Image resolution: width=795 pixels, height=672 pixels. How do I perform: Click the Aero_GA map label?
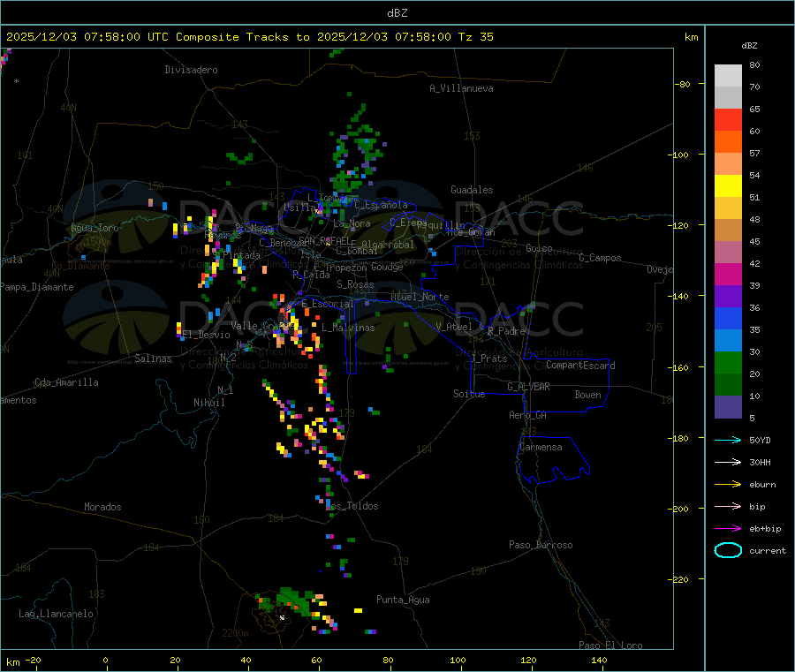[x=528, y=415]
